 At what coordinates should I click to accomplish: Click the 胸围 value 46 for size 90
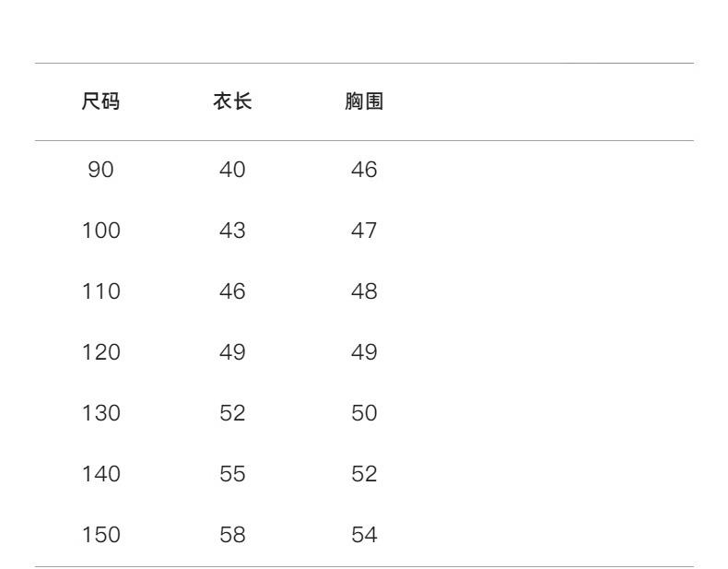pyautogui.click(x=364, y=171)
